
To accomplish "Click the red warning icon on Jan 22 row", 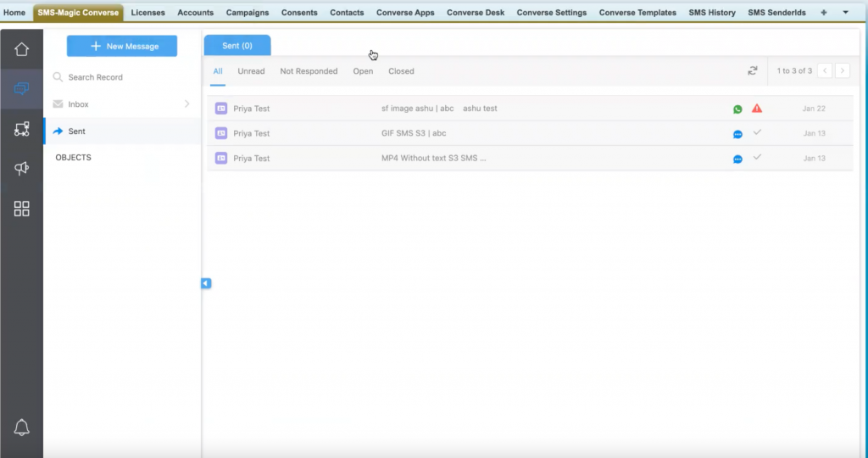I will [757, 109].
